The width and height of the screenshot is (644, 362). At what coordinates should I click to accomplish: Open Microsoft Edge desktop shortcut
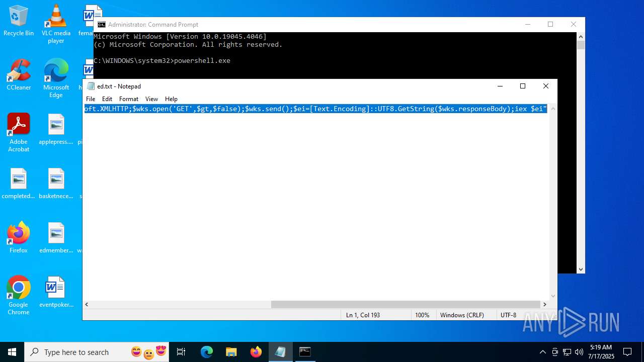pos(56,78)
